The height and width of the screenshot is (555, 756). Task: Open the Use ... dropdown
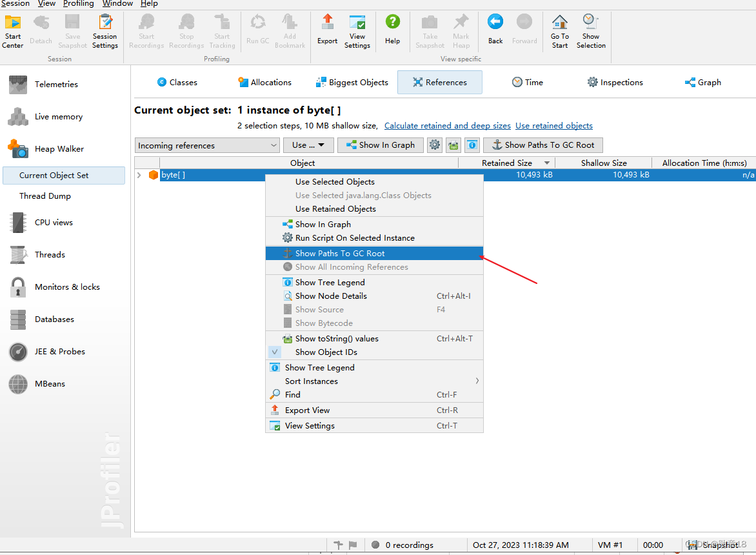point(308,145)
